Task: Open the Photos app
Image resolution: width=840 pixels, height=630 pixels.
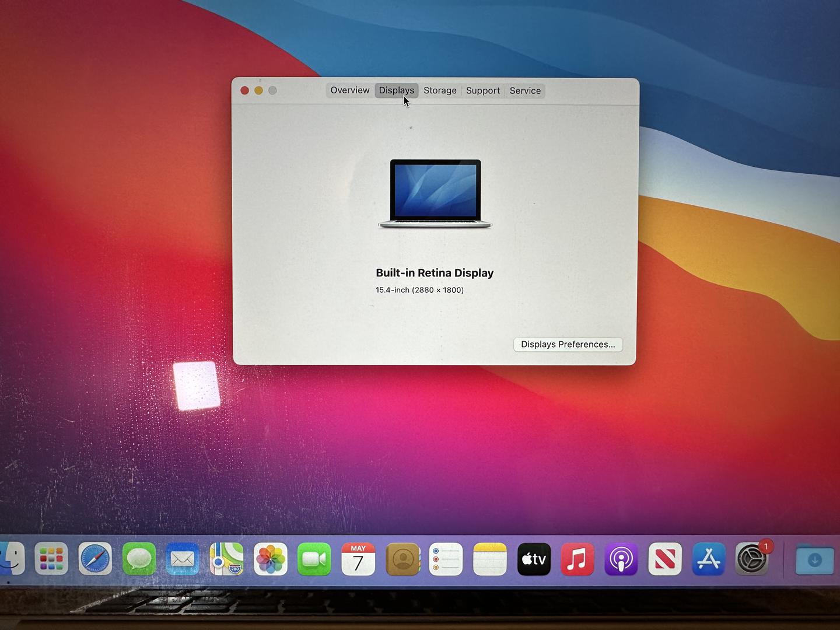Action: tap(271, 559)
